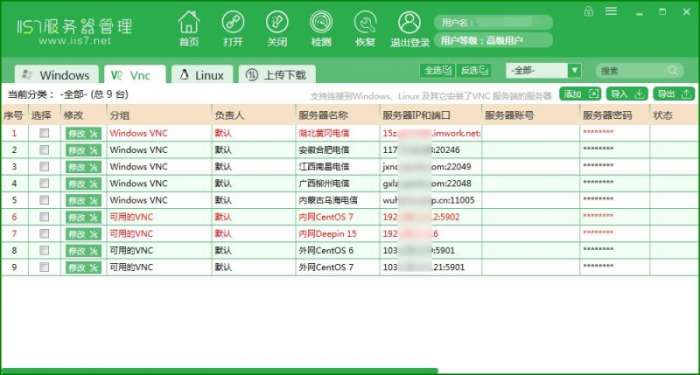
Task: Click the 恢复 restore icon
Action: click(365, 22)
